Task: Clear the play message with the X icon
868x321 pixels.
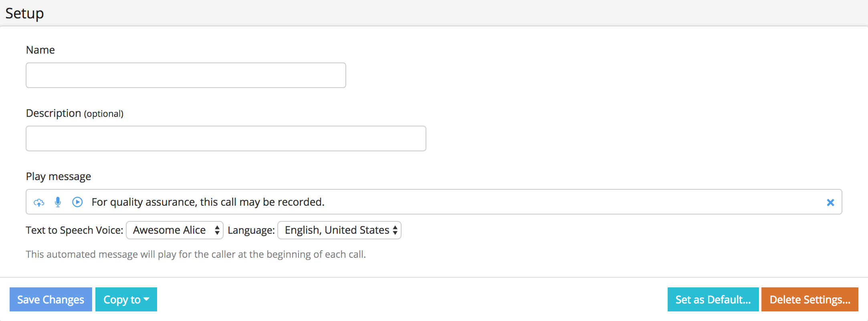Action: [x=830, y=203]
